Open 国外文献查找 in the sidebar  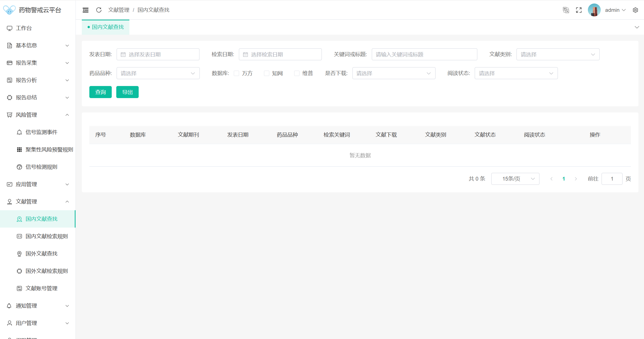pyautogui.click(x=42, y=253)
